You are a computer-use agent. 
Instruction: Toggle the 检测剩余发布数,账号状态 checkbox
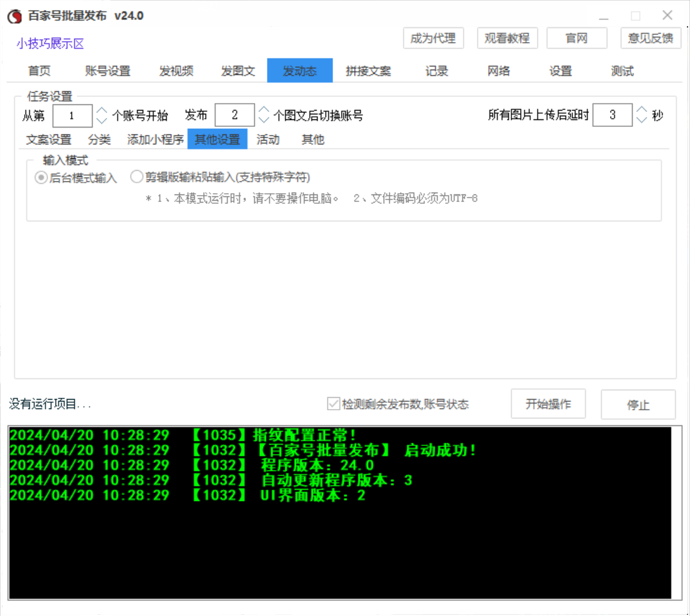tap(334, 404)
